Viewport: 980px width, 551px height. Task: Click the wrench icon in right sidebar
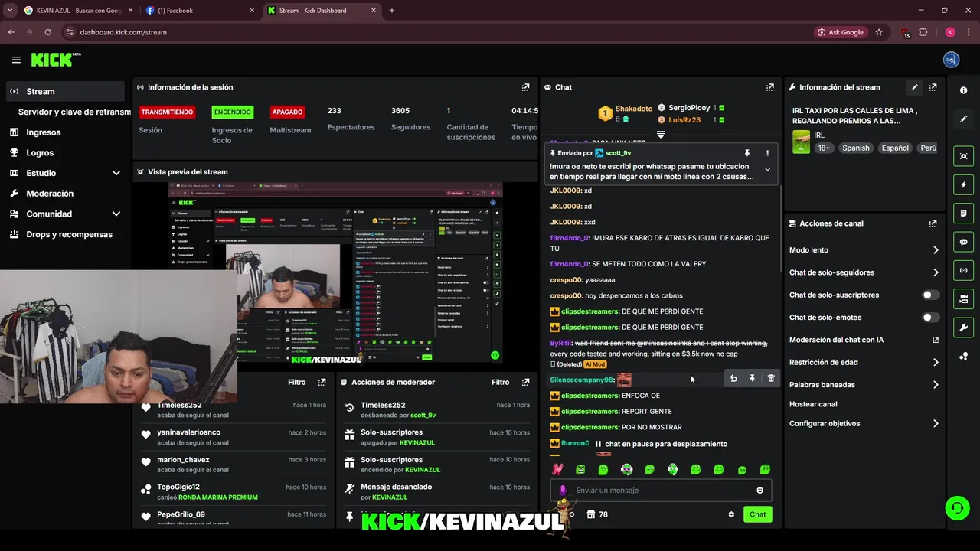[x=963, y=328]
